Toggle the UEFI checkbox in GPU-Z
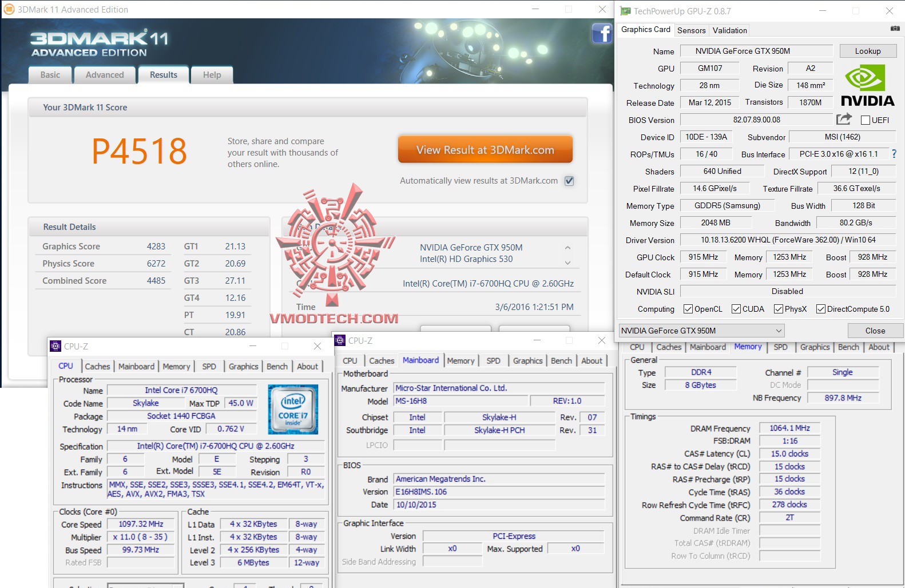The image size is (905, 588). click(865, 120)
